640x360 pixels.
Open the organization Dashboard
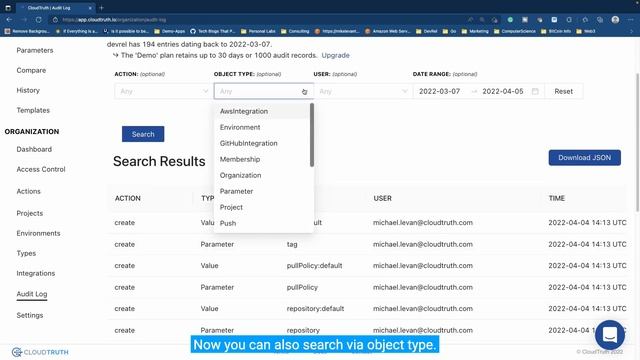[x=34, y=149]
